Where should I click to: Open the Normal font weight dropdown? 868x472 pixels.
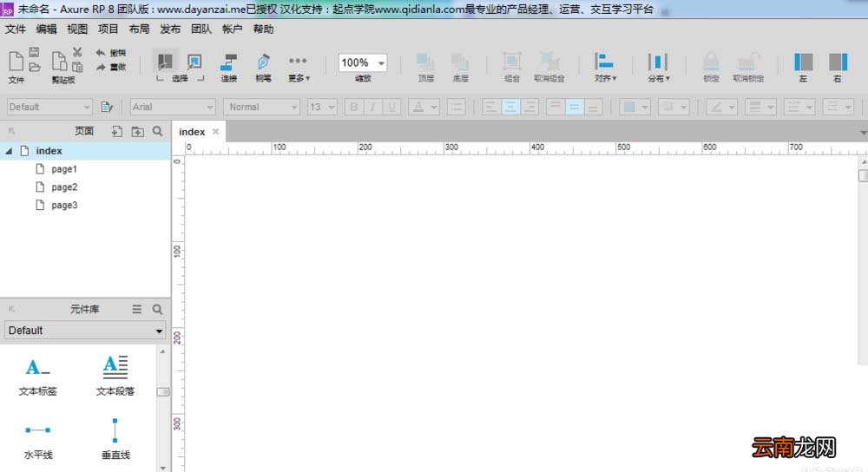click(261, 107)
